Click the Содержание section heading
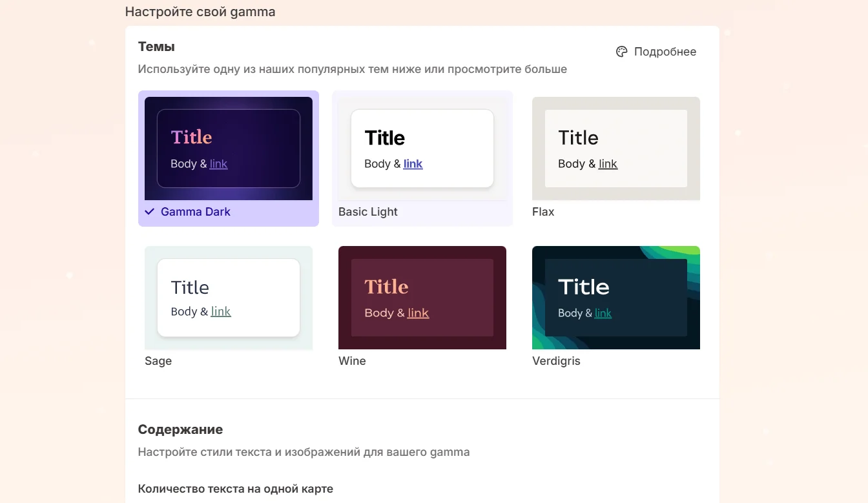The width and height of the screenshot is (868, 503). [180, 429]
